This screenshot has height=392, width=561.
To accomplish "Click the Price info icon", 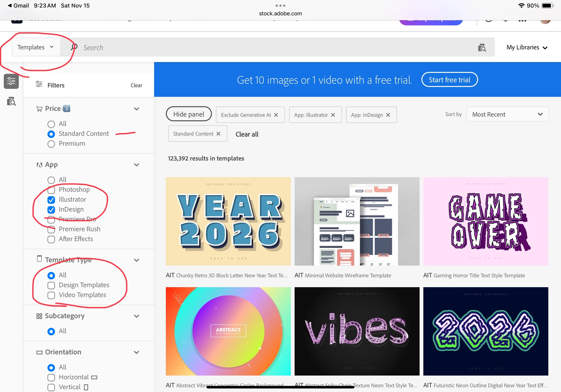I will coord(66,109).
